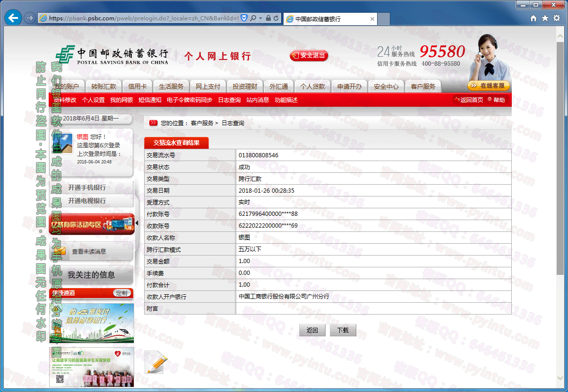Click the URL address field
568x392 pixels.
tap(143, 18)
